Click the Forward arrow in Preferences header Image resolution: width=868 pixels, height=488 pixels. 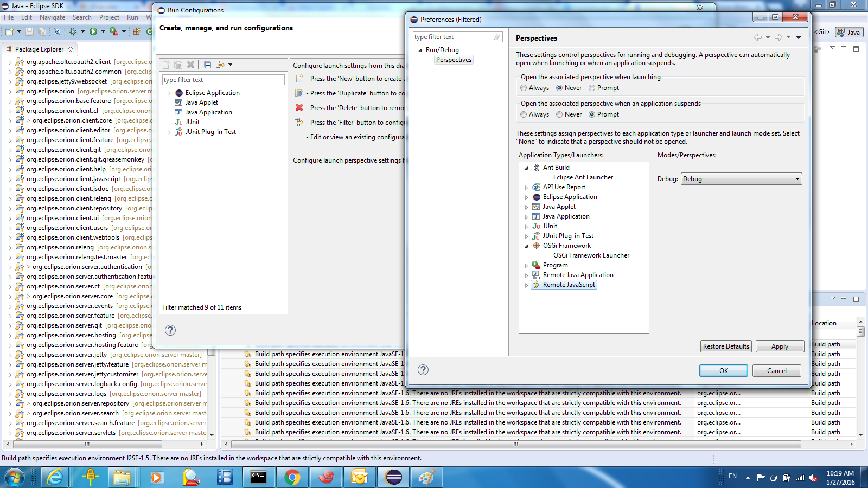[x=778, y=37]
